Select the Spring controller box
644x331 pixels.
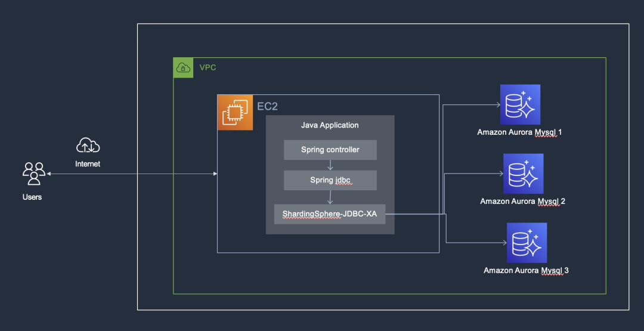[x=330, y=150]
